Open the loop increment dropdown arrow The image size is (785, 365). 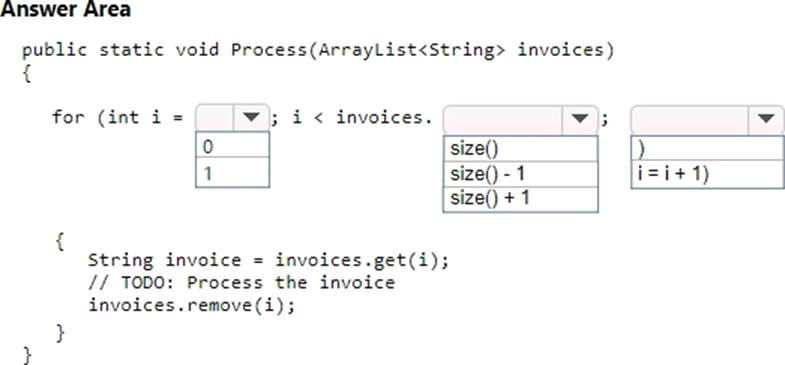(766, 119)
